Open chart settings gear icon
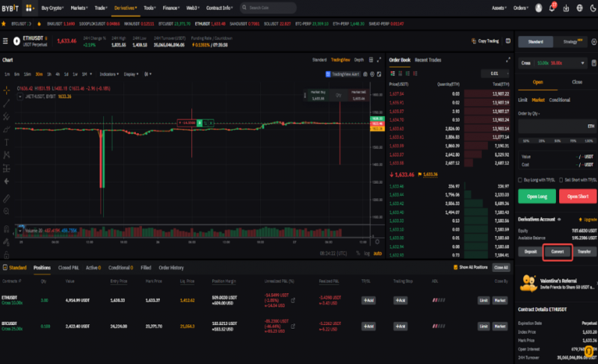 (372, 74)
